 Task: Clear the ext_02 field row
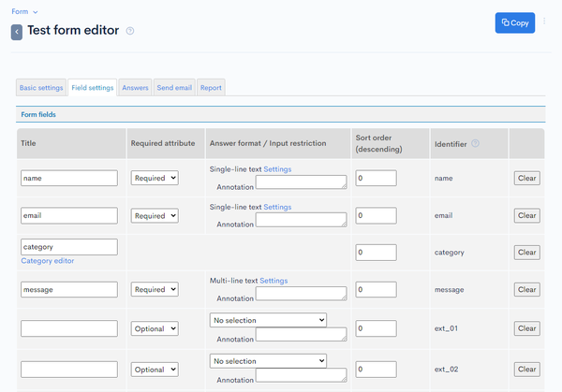pos(526,370)
